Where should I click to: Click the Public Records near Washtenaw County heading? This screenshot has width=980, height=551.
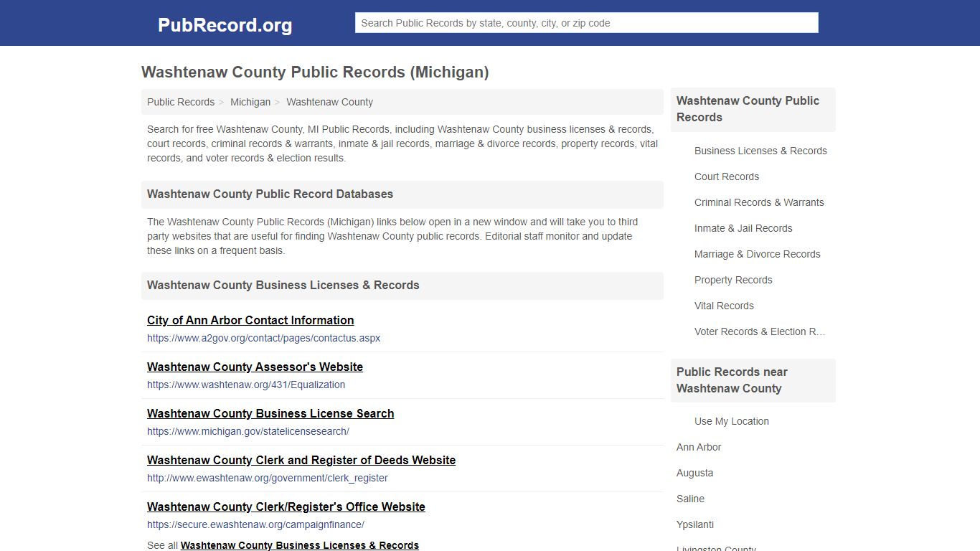click(x=732, y=380)
